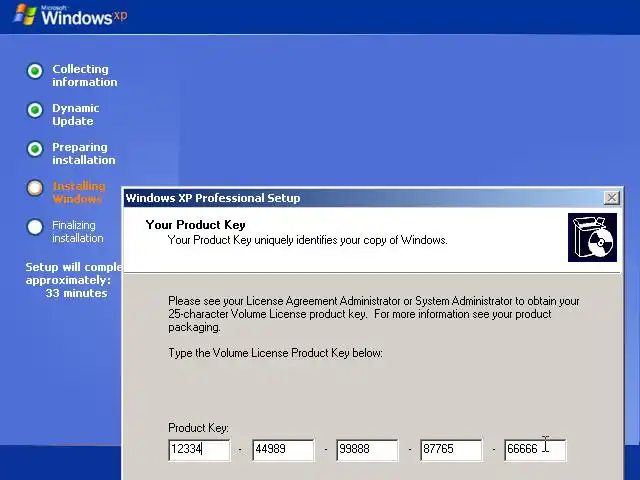Click the green Dynamic Update step indicator
640x480 pixels.
coord(35,110)
